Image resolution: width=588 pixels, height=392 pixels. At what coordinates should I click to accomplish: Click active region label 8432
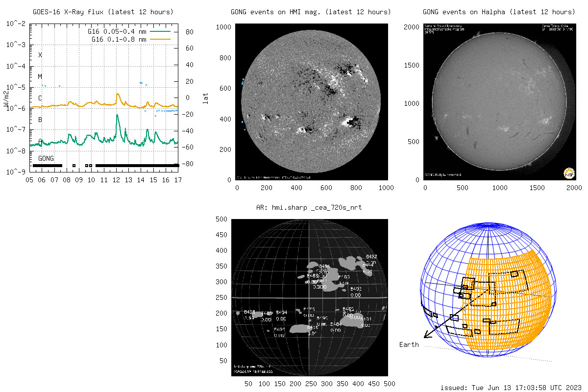coord(371,257)
